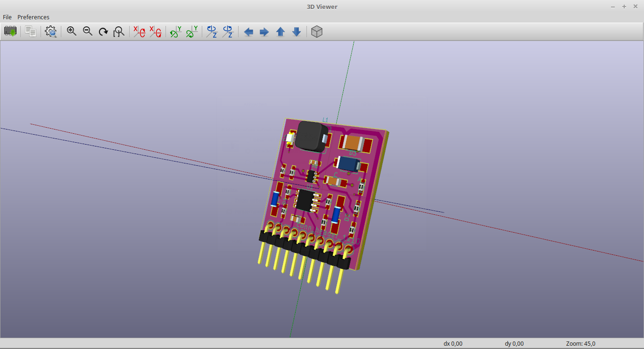Screen dimensions: 644x349
Task: Click the Reload board icon
Action: click(10, 32)
